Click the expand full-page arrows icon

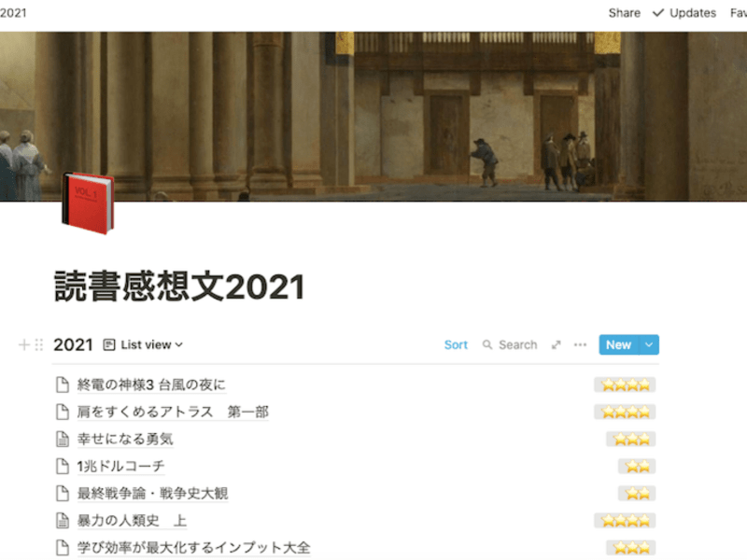click(557, 344)
